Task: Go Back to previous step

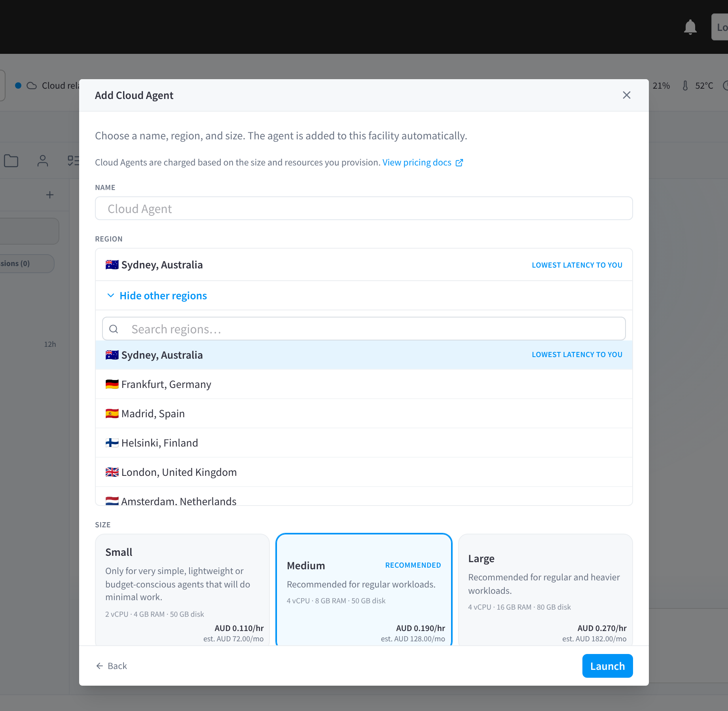Action: pos(111,666)
